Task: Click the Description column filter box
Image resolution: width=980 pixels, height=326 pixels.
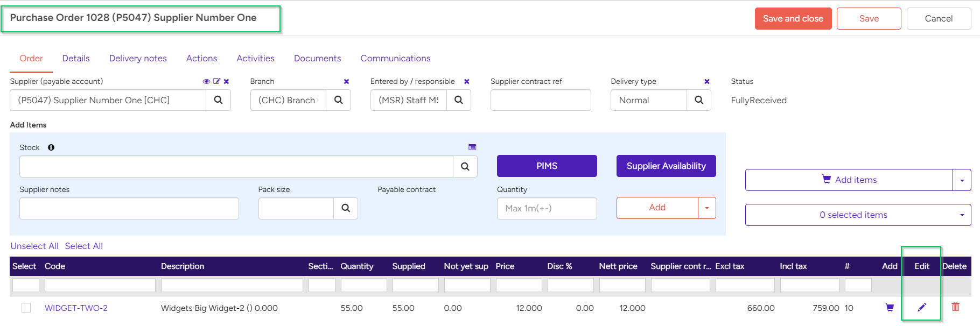Action: [x=232, y=285]
